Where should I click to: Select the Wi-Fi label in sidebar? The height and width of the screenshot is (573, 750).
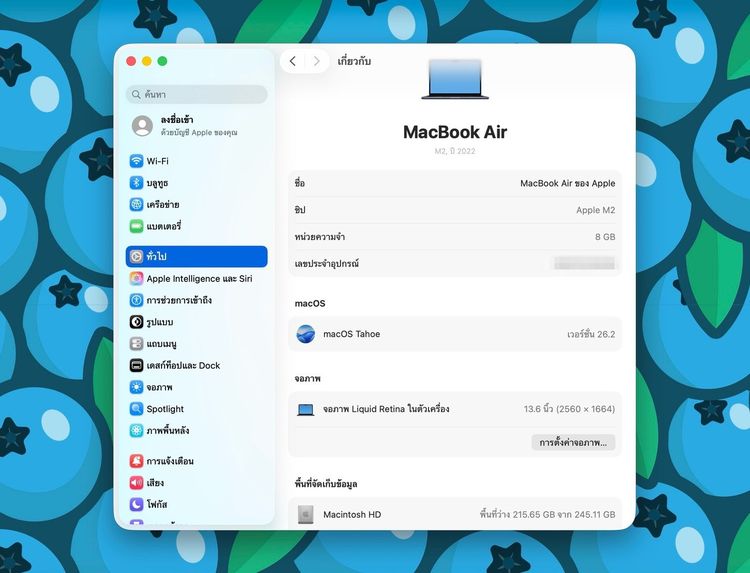157,161
